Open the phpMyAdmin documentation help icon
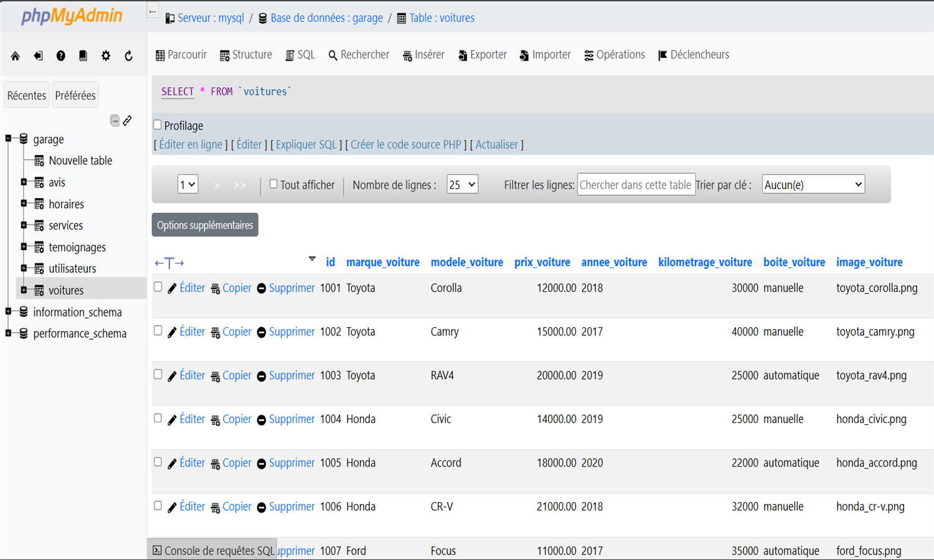934x560 pixels. (x=60, y=56)
